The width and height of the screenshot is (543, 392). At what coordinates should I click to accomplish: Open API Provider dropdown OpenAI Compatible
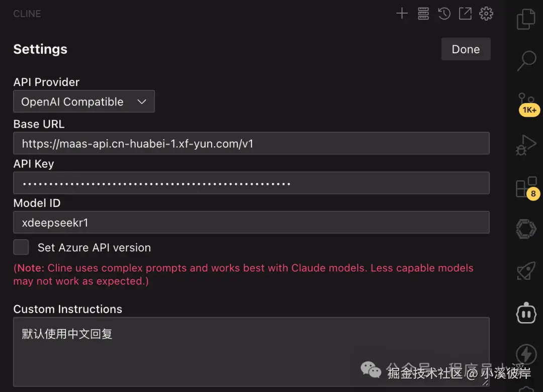(x=84, y=102)
